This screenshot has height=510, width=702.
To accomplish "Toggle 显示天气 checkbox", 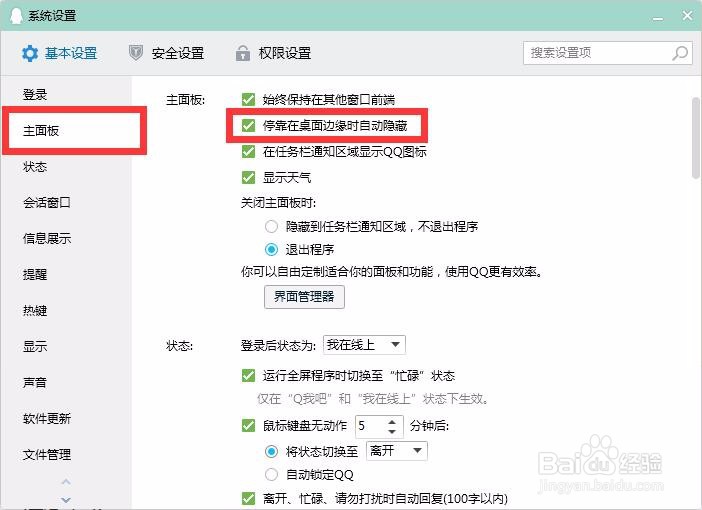I will click(248, 177).
